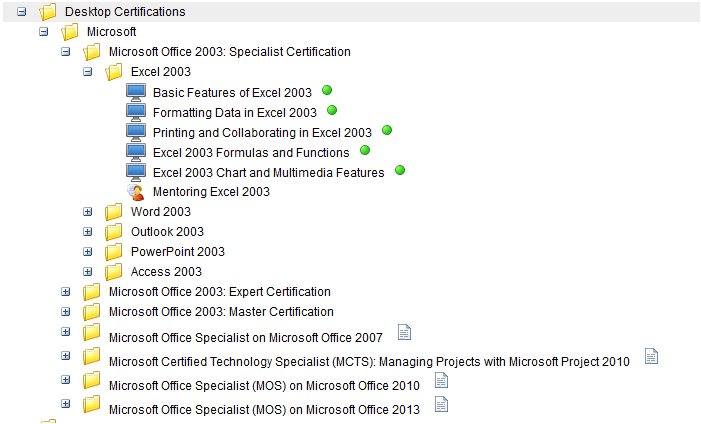
Task: Open Excel 2003 Formulas and Functions course
Action: (251, 153)
